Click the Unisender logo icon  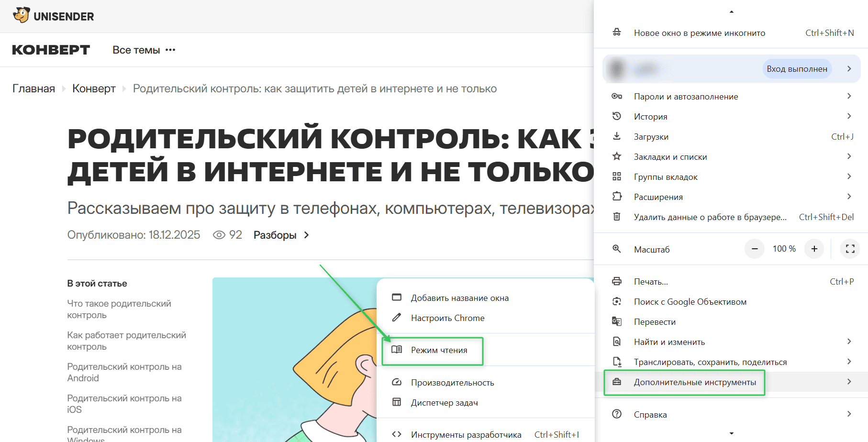coord(22,15)
